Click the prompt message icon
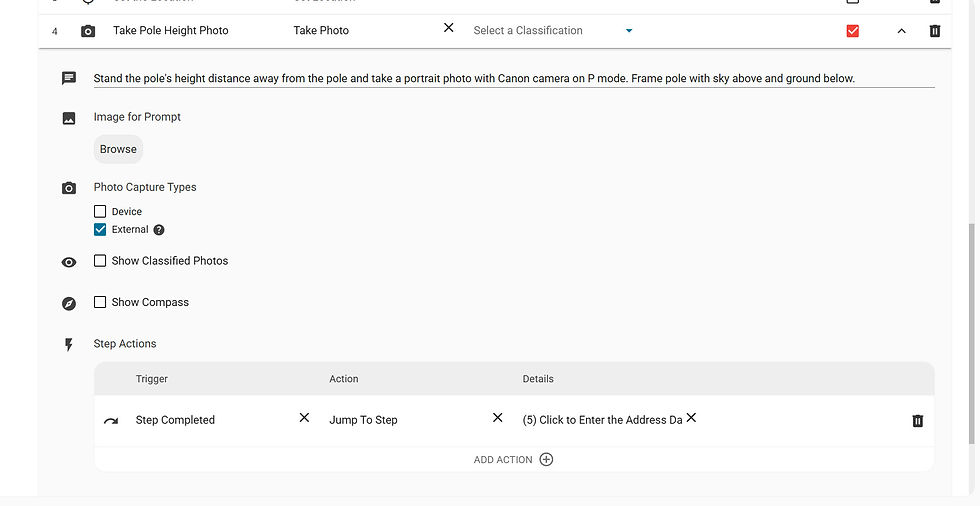This screenshot has width=980, height=506. coord(69,79)
